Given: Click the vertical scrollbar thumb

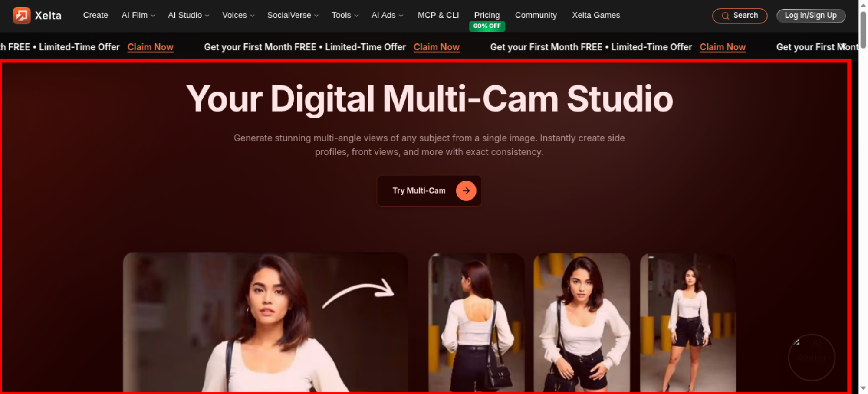Looking at the screenshot, I should 863,30.
